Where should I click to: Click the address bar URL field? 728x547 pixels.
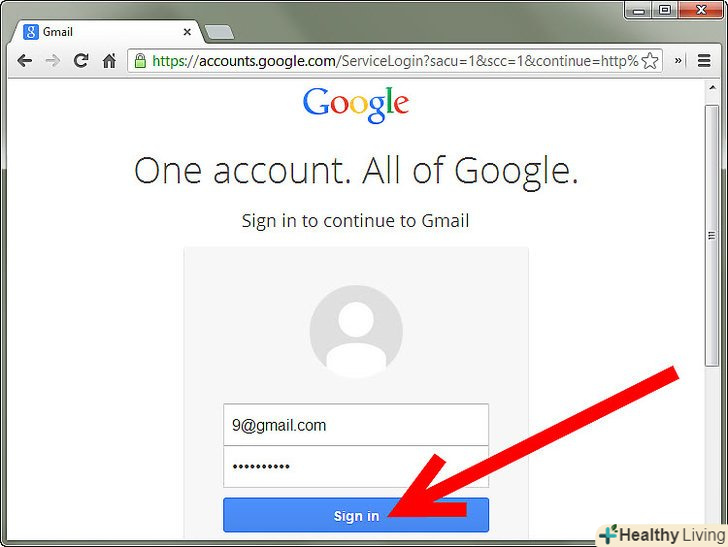click(395, 61)
